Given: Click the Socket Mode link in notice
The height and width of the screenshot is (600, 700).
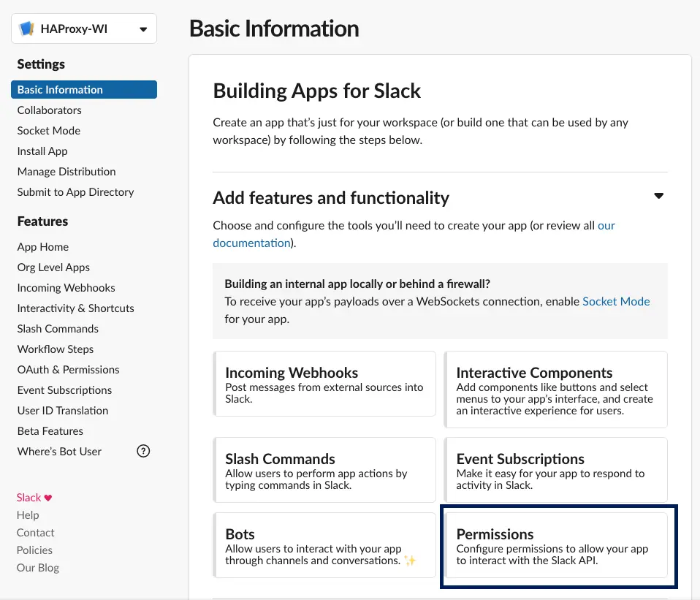Looking at the screenshot, I should click(x=615, y=301).
